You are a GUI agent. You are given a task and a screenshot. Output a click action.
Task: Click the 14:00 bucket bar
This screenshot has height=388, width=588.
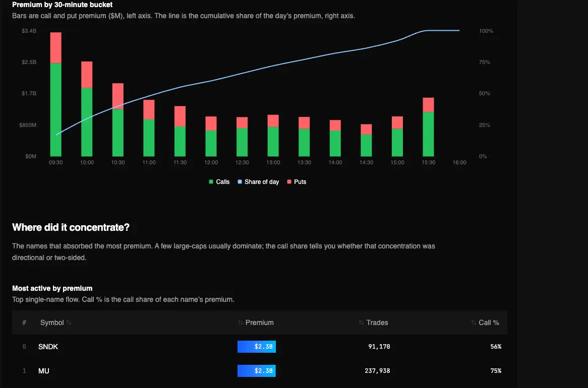335,139
